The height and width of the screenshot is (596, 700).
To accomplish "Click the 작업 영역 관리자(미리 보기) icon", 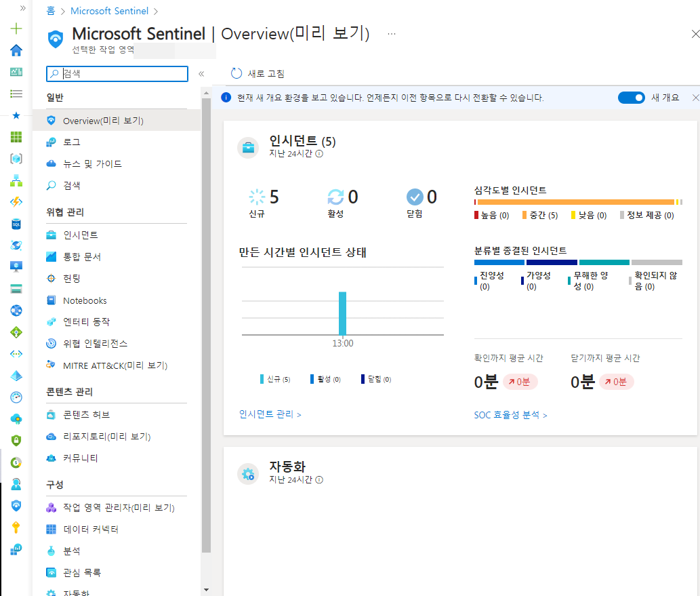I will click(52, 508).
